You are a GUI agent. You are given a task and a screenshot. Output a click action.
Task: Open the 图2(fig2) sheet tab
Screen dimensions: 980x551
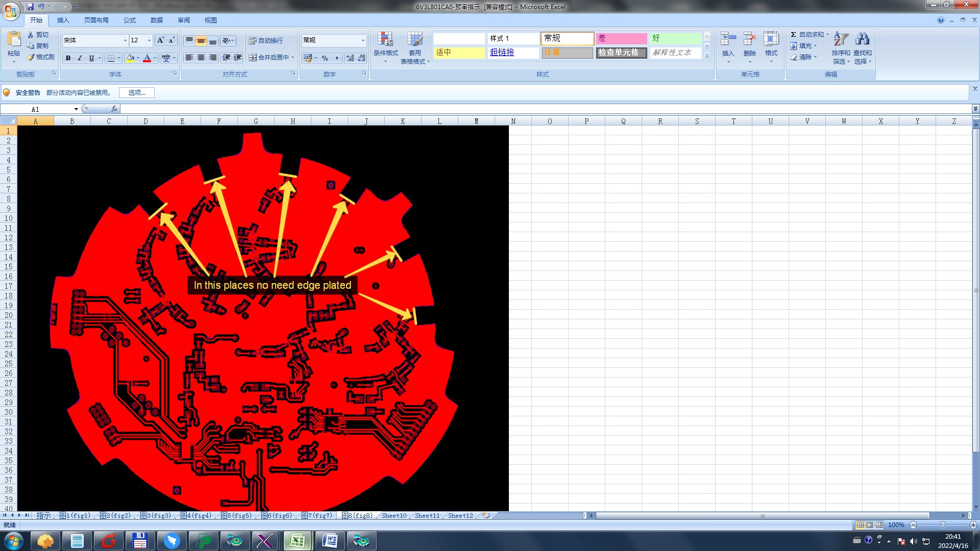point(115,516)
